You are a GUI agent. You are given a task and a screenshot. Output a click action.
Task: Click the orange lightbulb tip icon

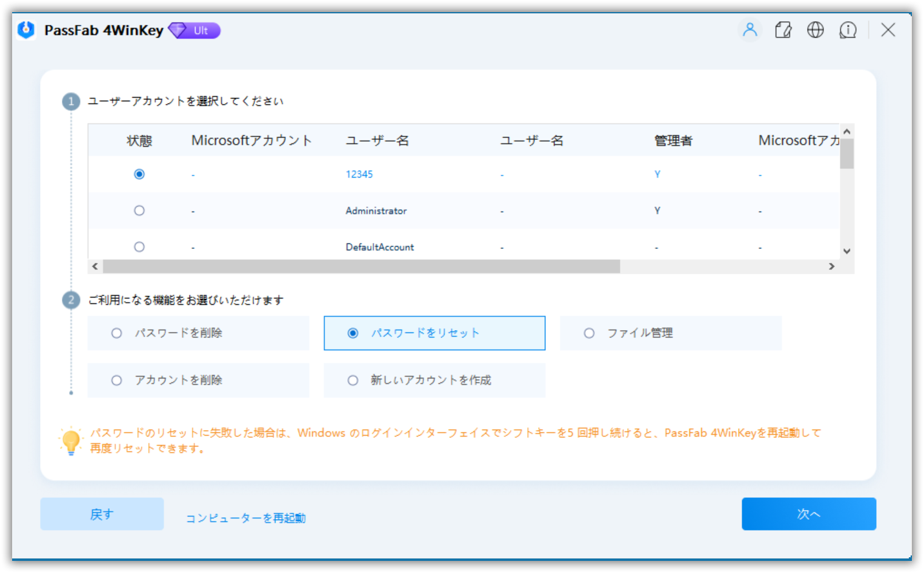(71, 441)
